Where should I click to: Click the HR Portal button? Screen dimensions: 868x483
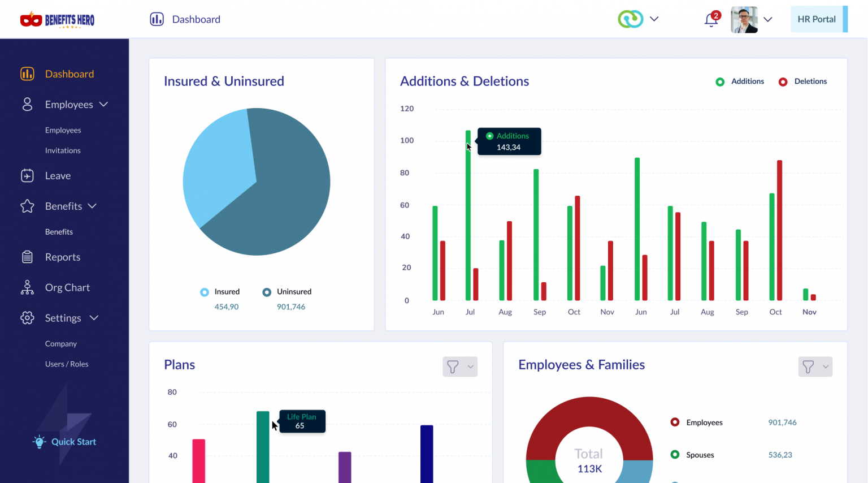pyautogui.click(x=817, y=19)
